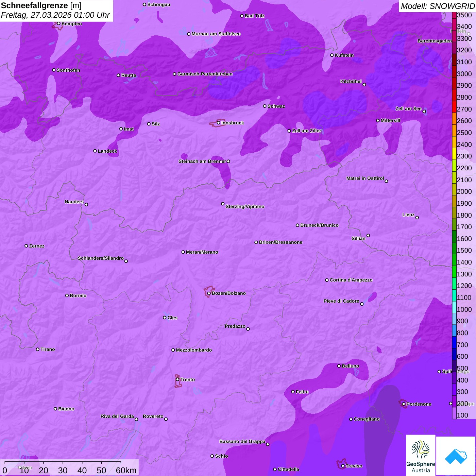
Task: Select the "Bruneck/Brunico" label
Action: pyautogui.click(x=319, y=225)
